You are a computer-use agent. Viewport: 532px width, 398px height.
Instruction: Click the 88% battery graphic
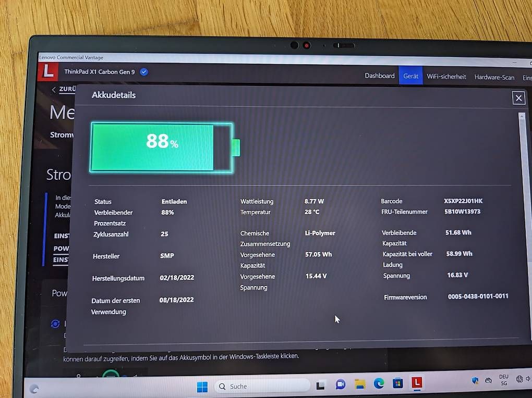pyautogui.click(x=164, y=147)
